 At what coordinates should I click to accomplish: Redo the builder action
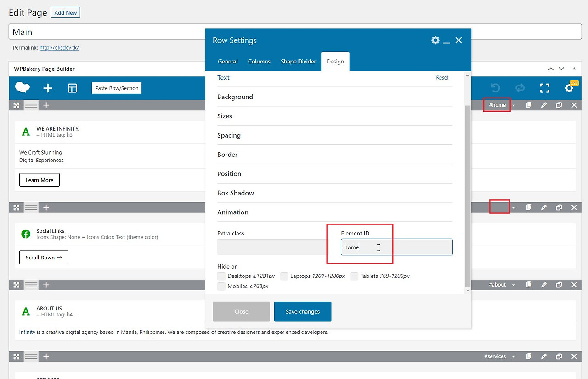pos(520,88)
